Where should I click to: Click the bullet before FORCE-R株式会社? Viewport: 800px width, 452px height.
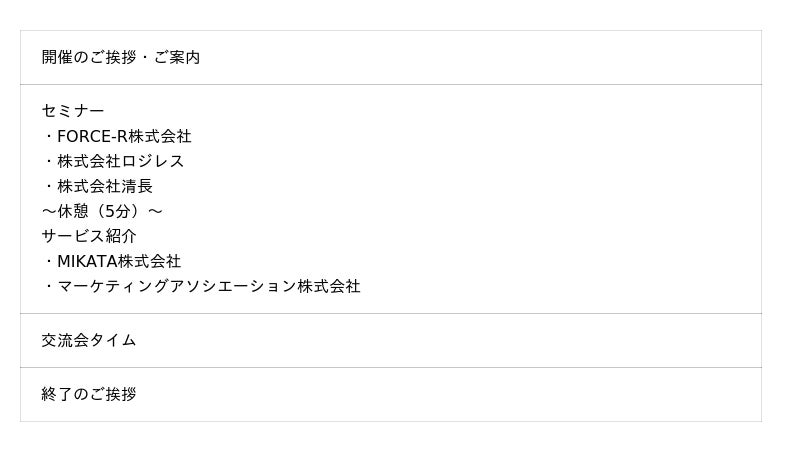point(49,136)
